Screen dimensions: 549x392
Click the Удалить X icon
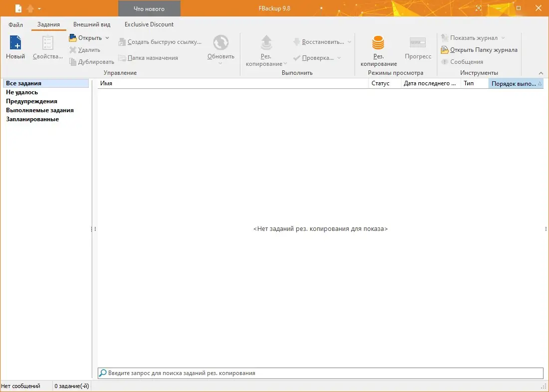(72, 50)
